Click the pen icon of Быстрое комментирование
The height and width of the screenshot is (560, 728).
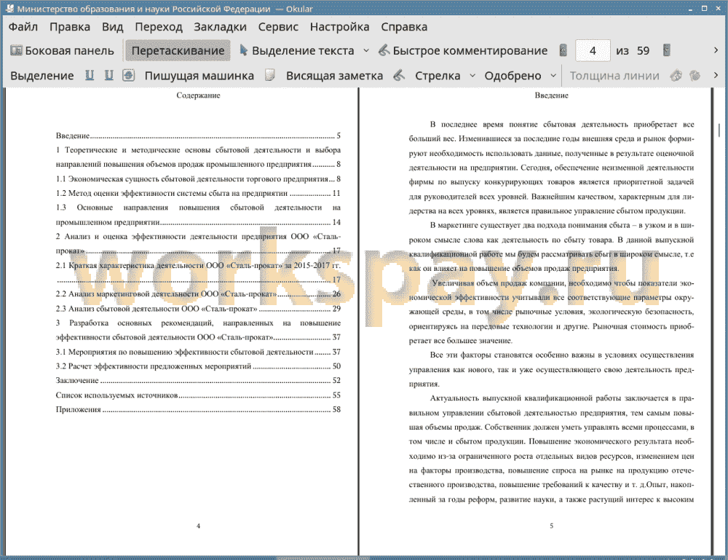384,50
